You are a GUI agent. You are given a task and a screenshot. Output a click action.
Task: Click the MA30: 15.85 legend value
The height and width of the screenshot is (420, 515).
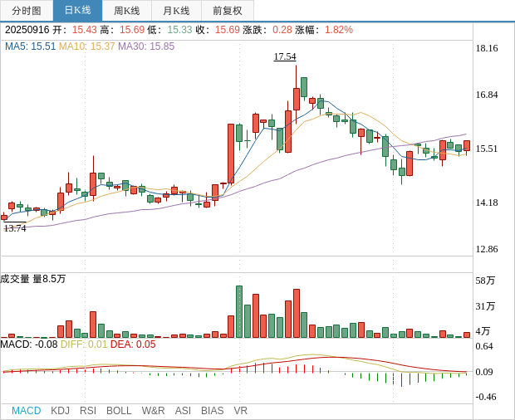[x=146, y=46]
